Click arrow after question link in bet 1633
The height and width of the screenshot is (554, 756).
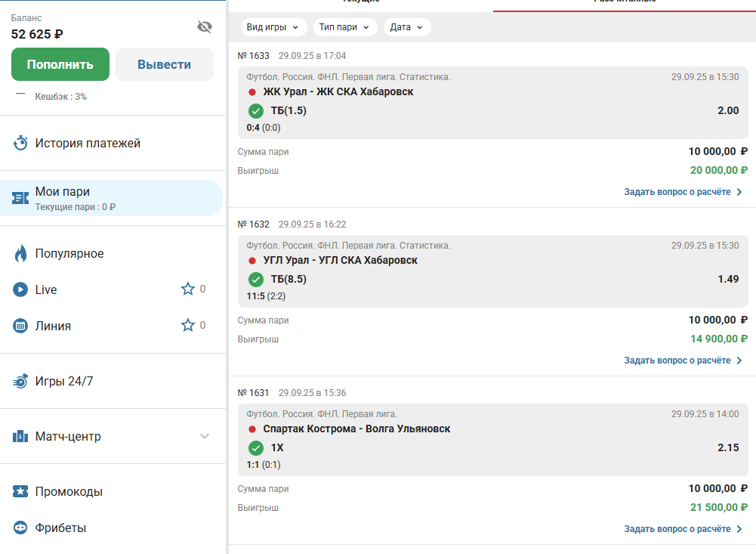[739, 191]
